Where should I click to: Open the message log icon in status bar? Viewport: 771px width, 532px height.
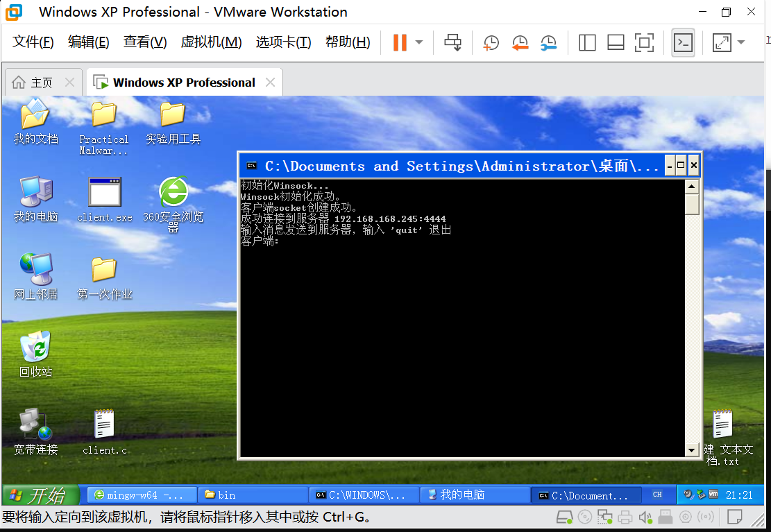click(x=735, y=517)
